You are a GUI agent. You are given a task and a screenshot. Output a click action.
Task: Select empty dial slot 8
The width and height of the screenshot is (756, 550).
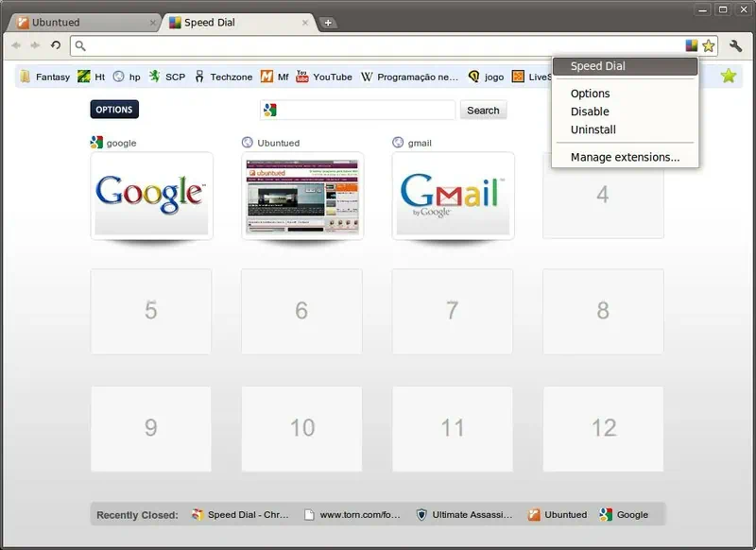coord(603,312)
